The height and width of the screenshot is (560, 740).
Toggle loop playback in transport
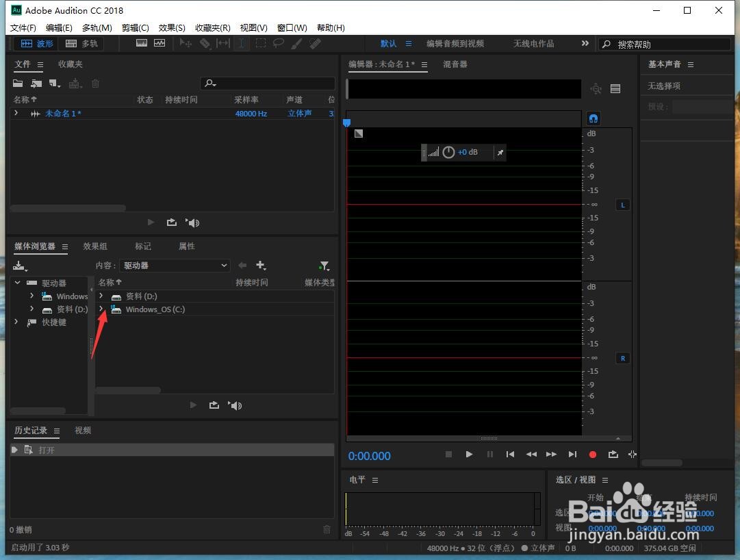(613, 455)
